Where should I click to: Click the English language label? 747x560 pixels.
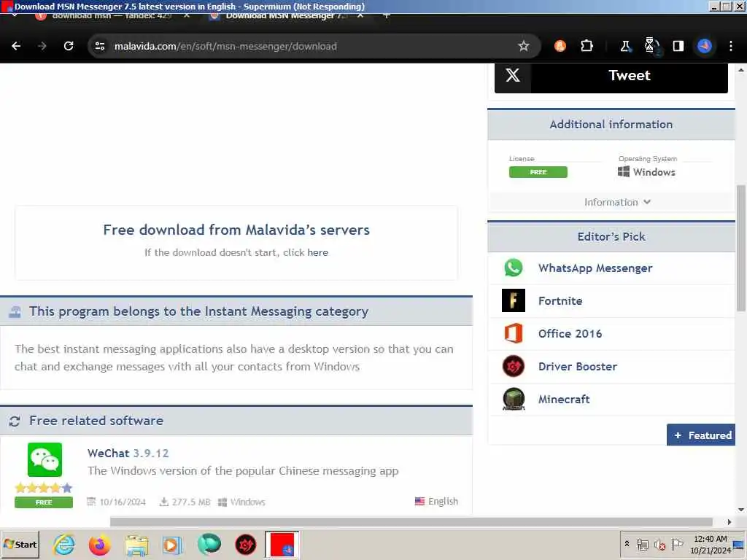coord(436,502)
